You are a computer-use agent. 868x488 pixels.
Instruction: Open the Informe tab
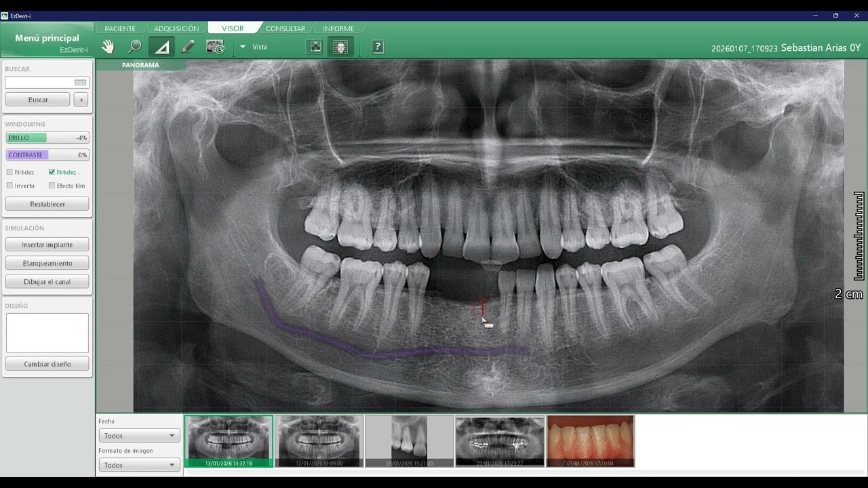[338, 28]
